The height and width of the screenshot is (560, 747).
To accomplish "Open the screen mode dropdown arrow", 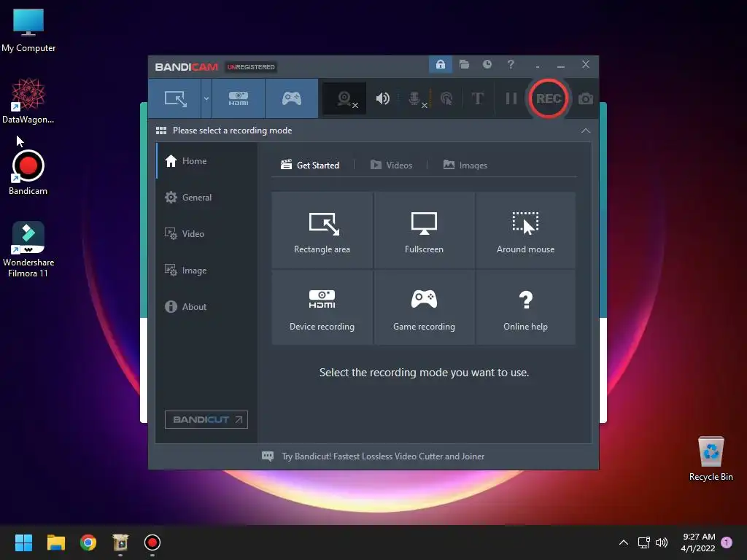I will (x=206, y=98).
